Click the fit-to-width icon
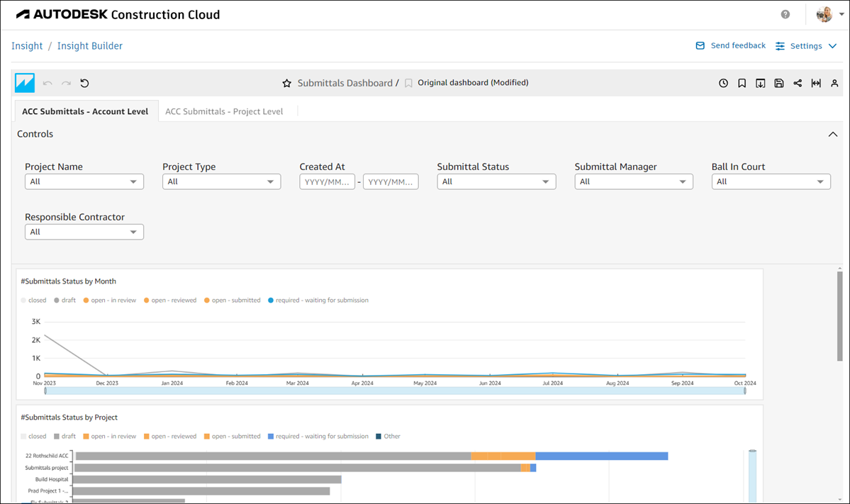This screenshot has width=850, height=504. 816,83
